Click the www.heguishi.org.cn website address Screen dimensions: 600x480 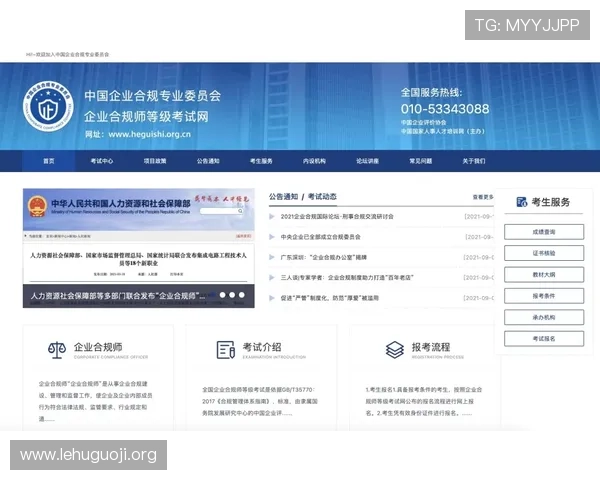tap(150, 134)
